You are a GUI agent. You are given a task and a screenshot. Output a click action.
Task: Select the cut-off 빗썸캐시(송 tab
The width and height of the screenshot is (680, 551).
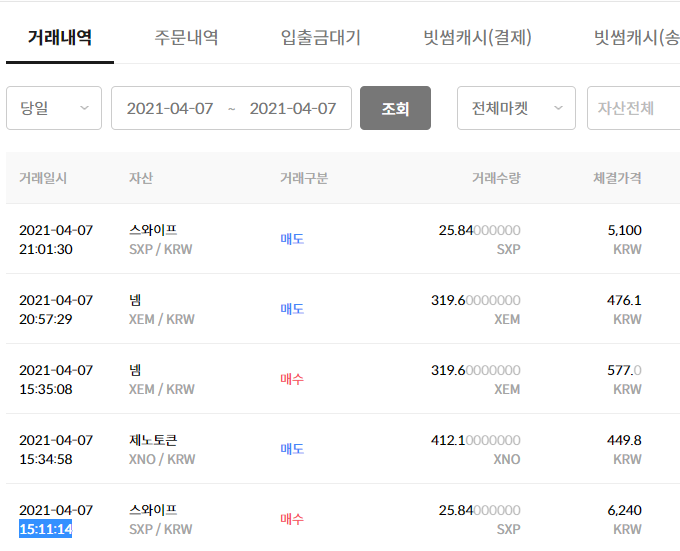(637, 38)
